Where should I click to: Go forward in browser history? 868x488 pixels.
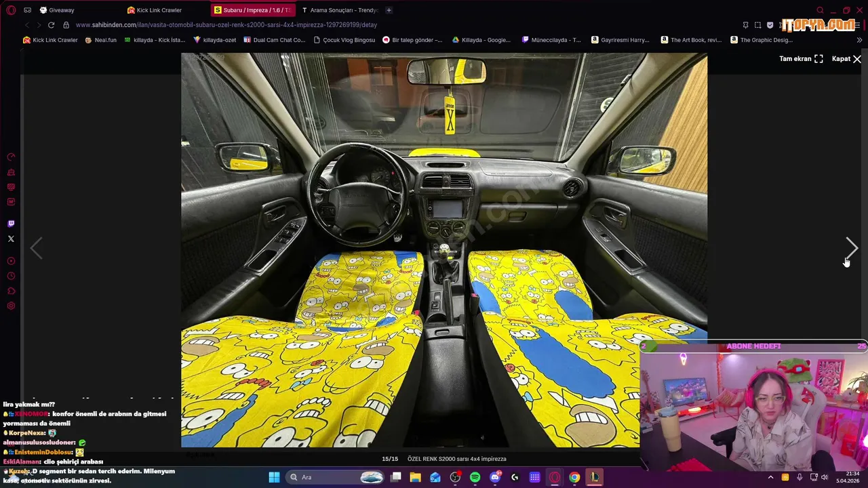tap(39, 25)
